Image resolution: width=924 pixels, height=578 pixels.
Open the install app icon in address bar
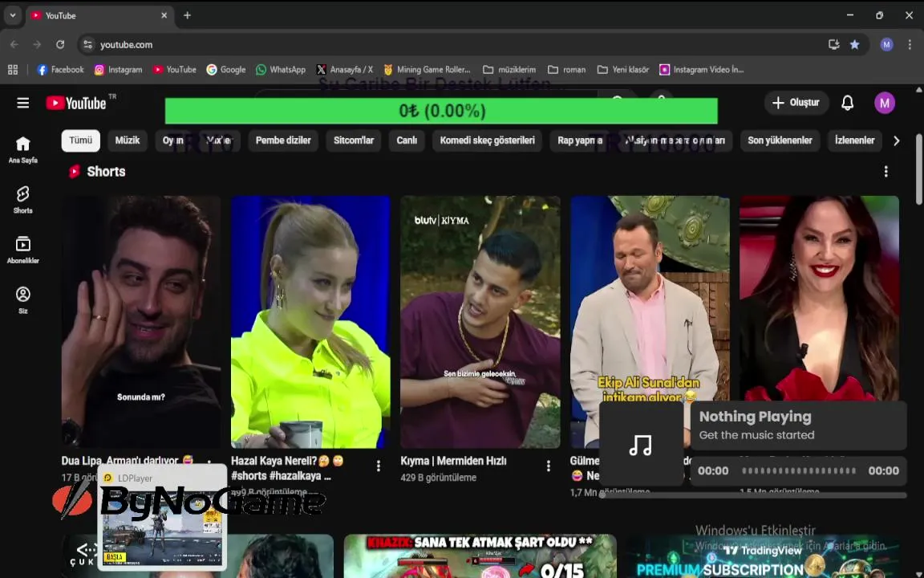[x=833, y=44]
